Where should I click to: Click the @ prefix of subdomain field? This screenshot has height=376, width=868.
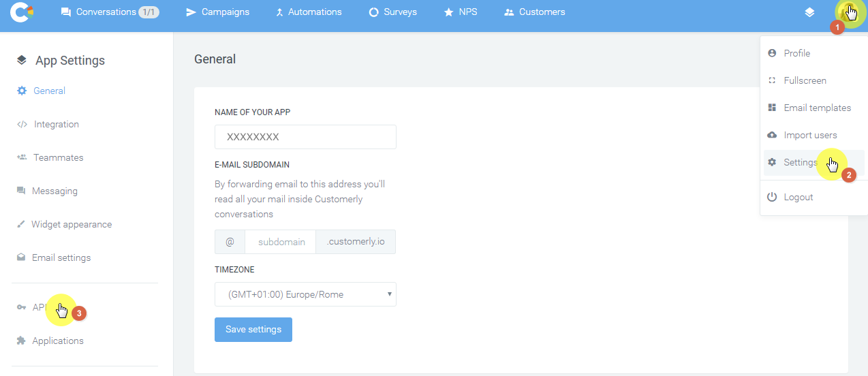[230, 242]
